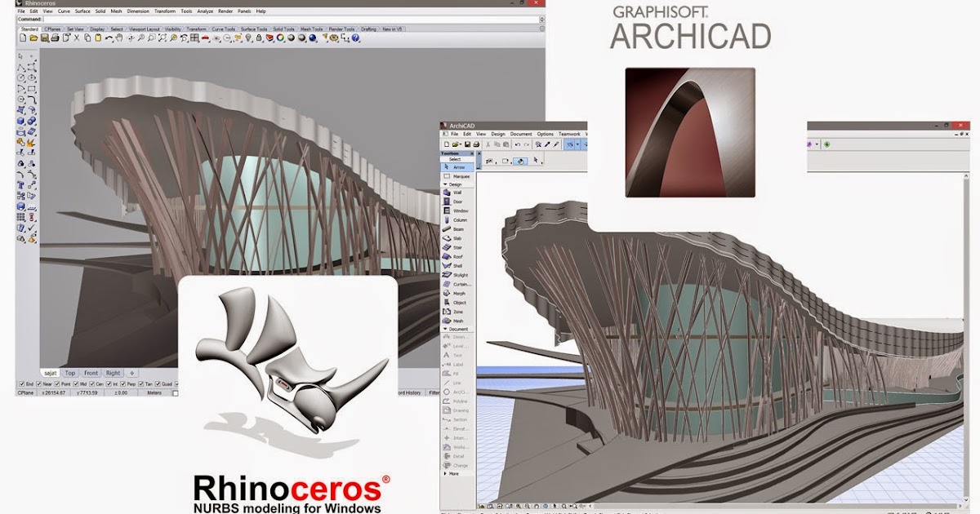Select the Door tool in ArchiCAD toolbox
Viewport: 980px width, 514px height.
(x=458, y=202)
